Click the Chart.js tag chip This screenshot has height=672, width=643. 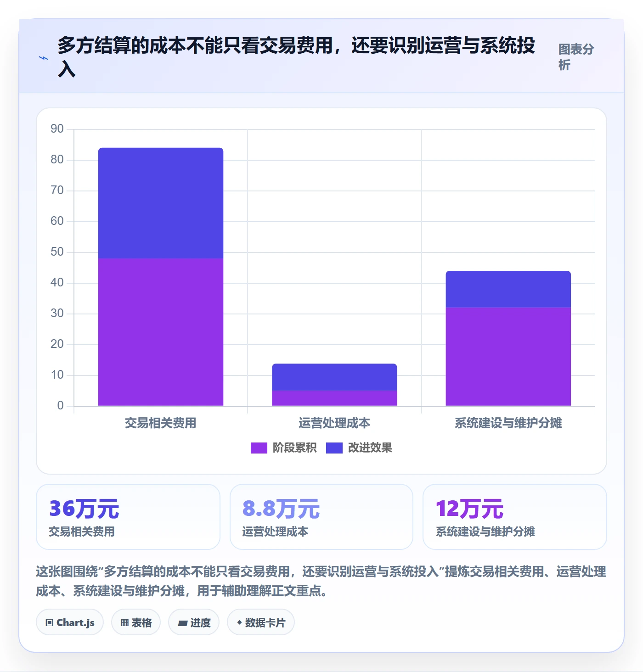pos(70,622)
